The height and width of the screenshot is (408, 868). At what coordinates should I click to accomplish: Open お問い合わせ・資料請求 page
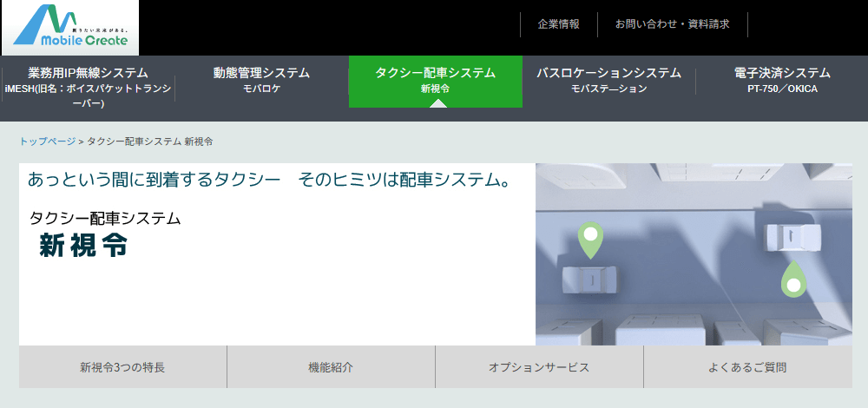coord(673,24)
